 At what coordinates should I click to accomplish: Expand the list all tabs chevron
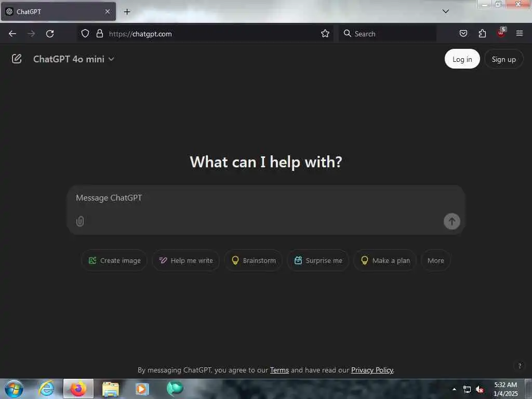(x=445, y=11)
